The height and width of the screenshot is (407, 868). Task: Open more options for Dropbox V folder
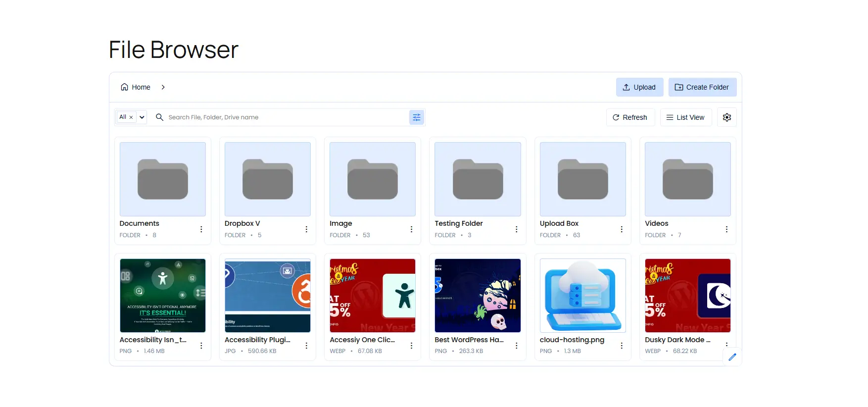(306, 229)
